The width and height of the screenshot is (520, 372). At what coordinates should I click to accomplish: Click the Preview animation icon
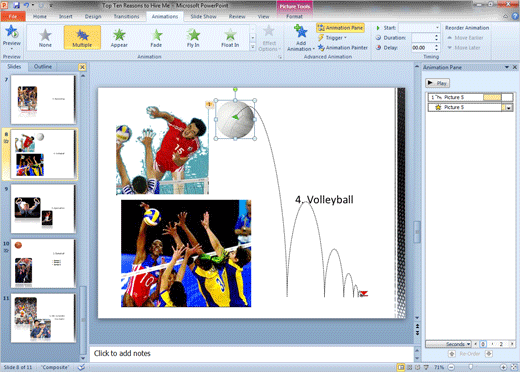click(12, 32)
